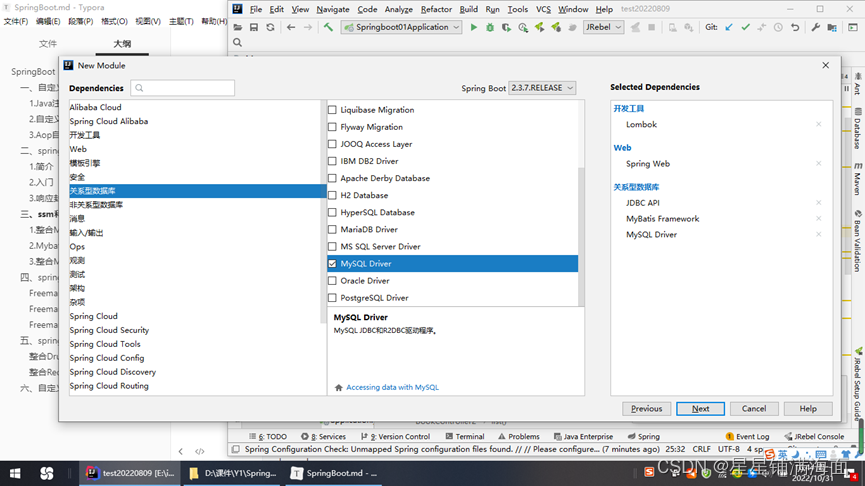
Task: Open the VCS menu
Action: (x=543, y=9)
